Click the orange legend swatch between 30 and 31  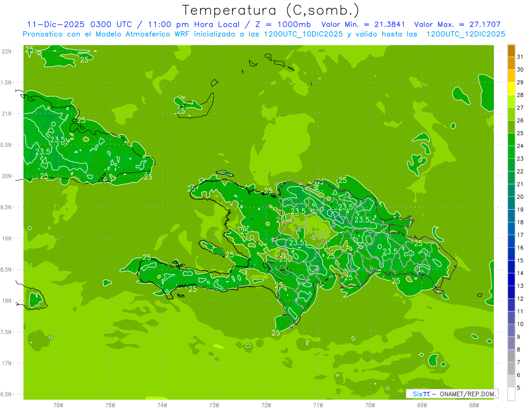(511, 63)
